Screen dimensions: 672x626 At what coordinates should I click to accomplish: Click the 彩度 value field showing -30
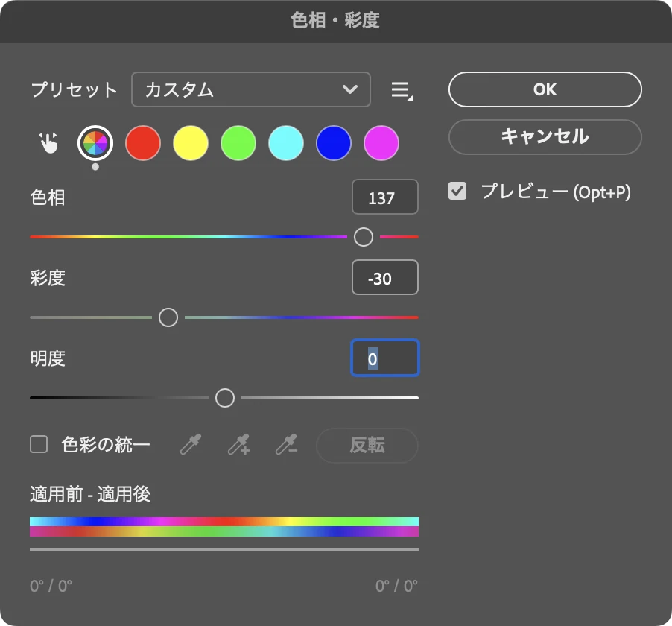point(385,277)
